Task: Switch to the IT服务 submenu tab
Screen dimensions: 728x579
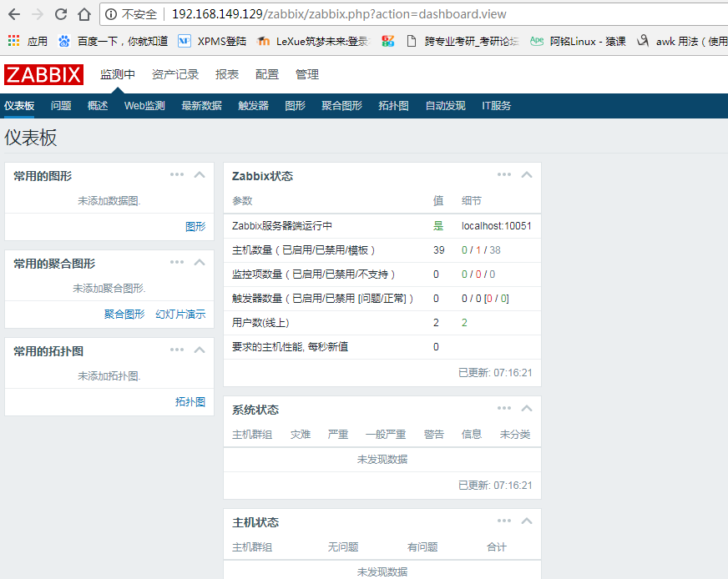Action: pyautogui.click(x=496, y=106)
